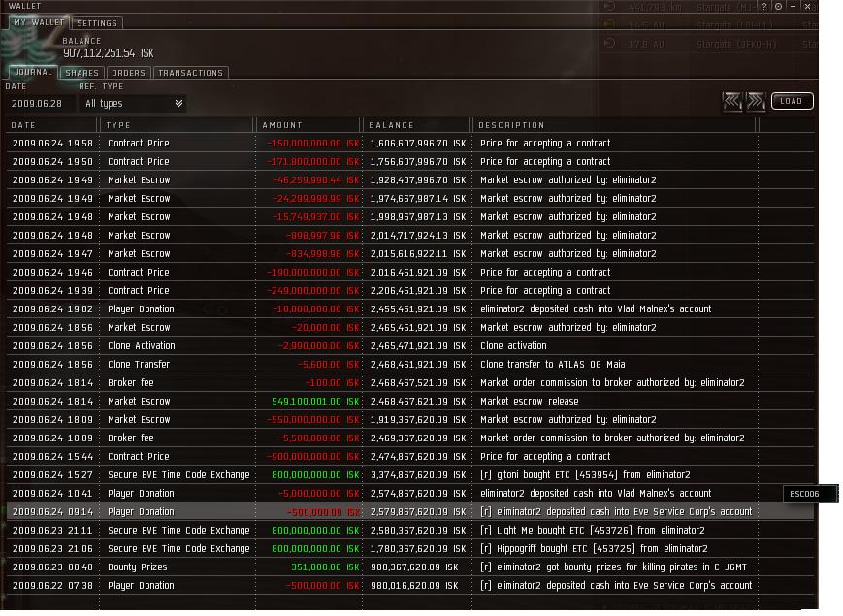Open the All types ref type dropdown
Screen dimensions: 843x616
(133, 103)
